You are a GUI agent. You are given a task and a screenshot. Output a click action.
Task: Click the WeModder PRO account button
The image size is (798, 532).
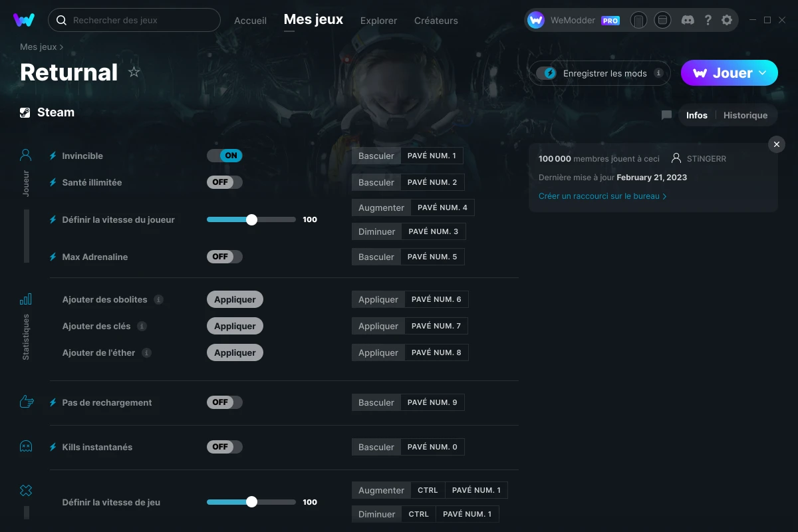point(574,20)
